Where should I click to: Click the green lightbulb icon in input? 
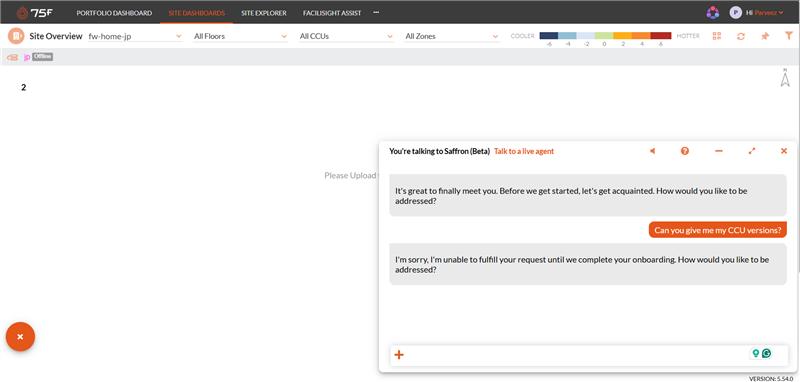tap(756, 353)
